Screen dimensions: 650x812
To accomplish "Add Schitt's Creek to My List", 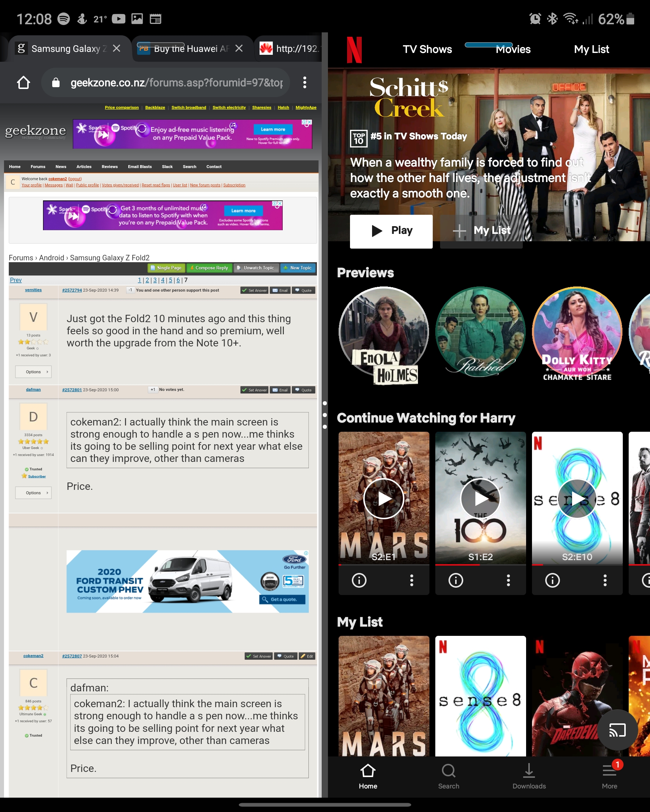I will click(481, 231).
